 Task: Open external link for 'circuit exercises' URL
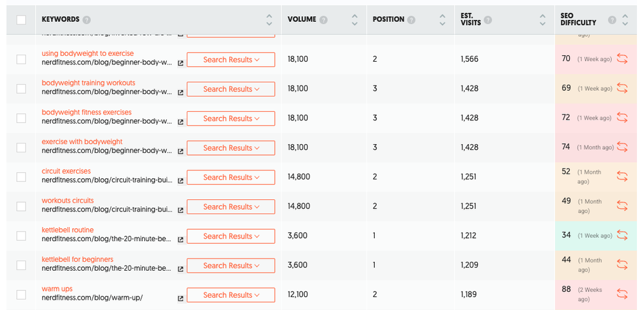pyautogui.click(x=180, y=181)
